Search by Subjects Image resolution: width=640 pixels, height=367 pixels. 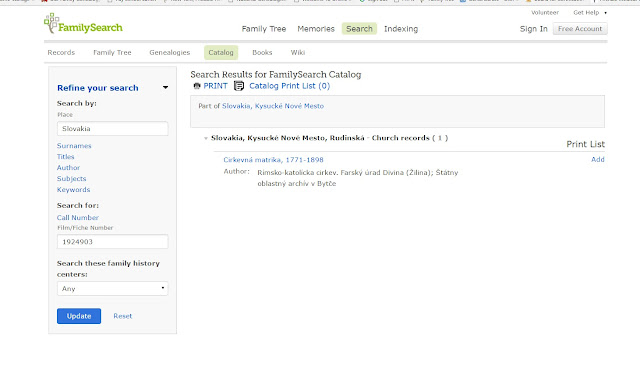[x=71, y=179]
